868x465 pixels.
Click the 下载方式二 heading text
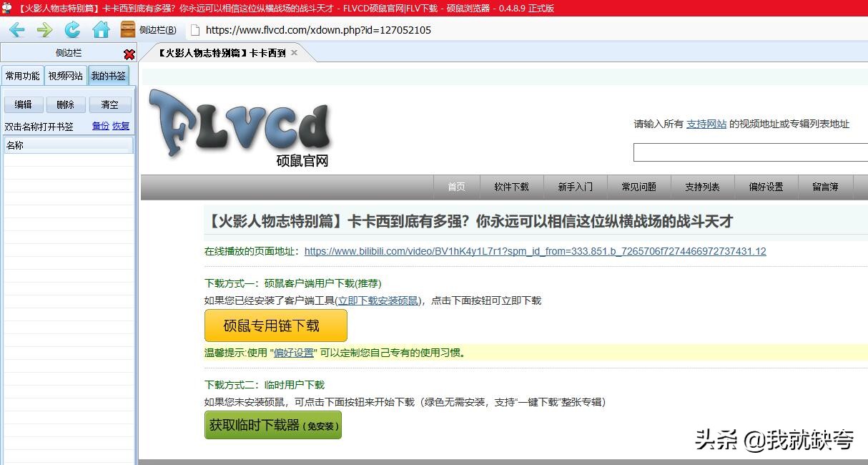(265, 385)
